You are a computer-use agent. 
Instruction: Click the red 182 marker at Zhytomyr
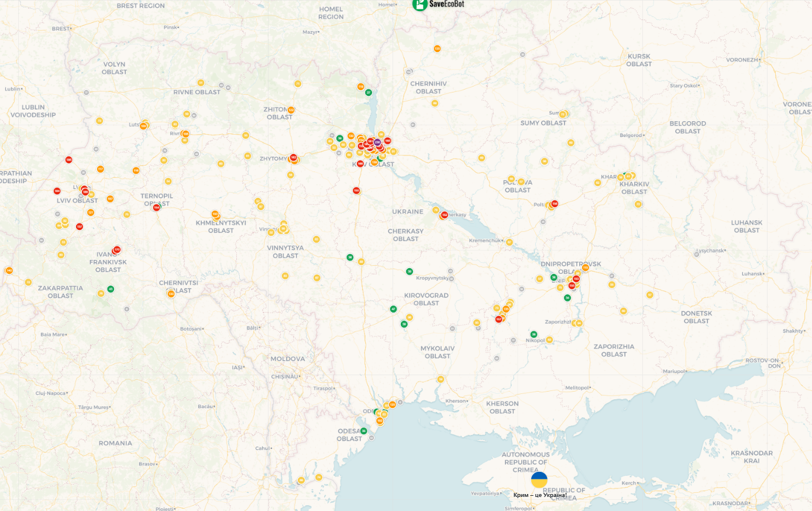[x=294, y=157]
